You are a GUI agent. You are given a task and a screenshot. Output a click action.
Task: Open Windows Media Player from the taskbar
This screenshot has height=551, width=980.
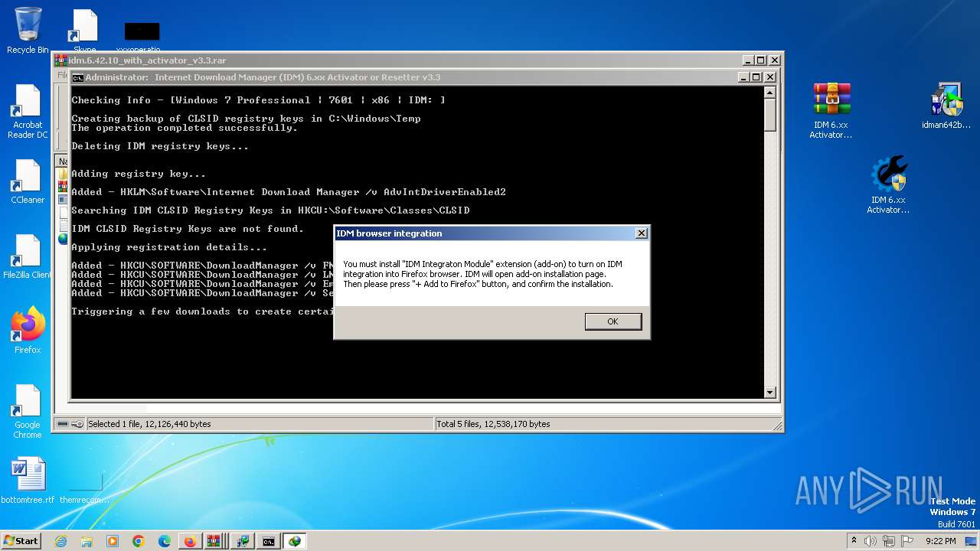[113, 541]
